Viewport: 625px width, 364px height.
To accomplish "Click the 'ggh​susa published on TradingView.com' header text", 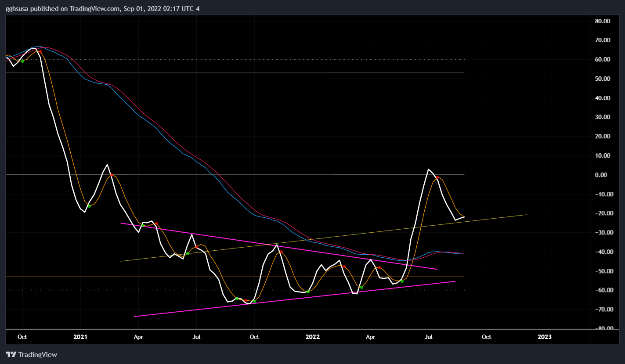I will (x=62, y=8).
